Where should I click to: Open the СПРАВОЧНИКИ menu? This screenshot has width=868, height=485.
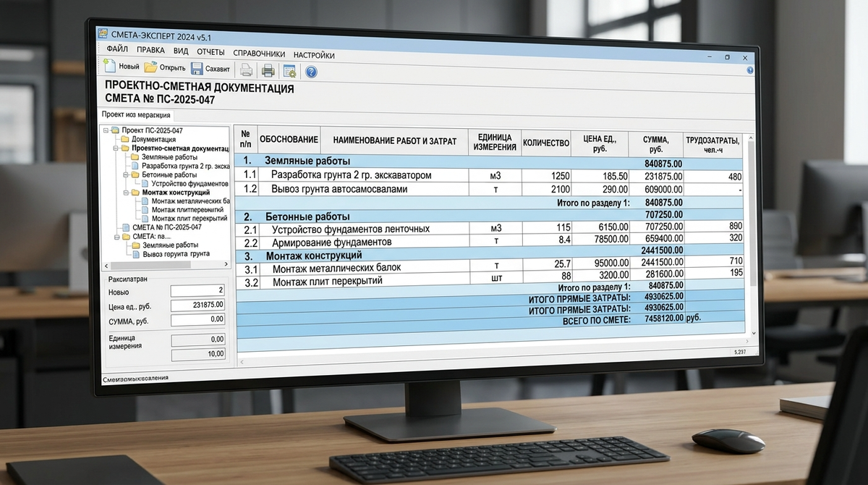[x=259, y=54]
